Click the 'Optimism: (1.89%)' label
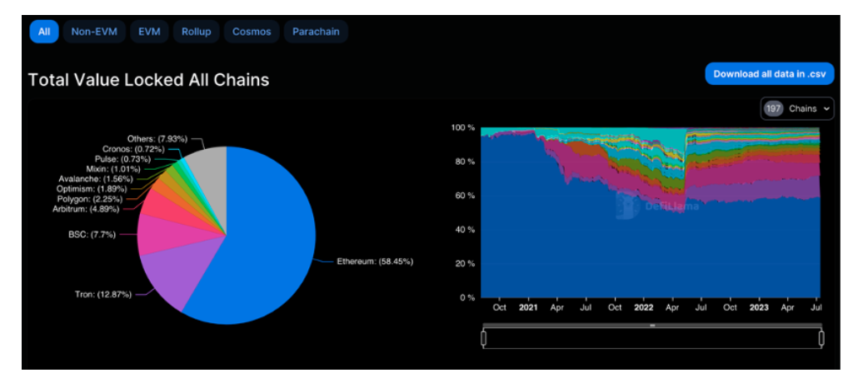The image size is (868, 383). tap(92, 189)
